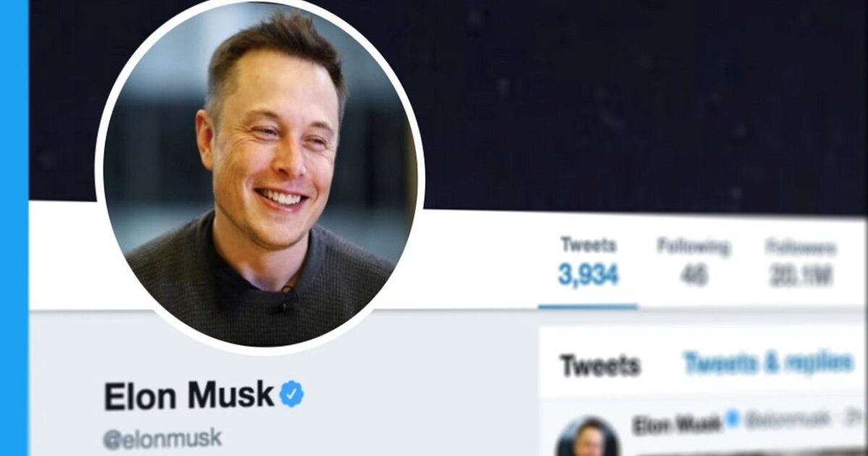Open the Followers stat showing 20.1M
The image size is (868, 456).
801,263
